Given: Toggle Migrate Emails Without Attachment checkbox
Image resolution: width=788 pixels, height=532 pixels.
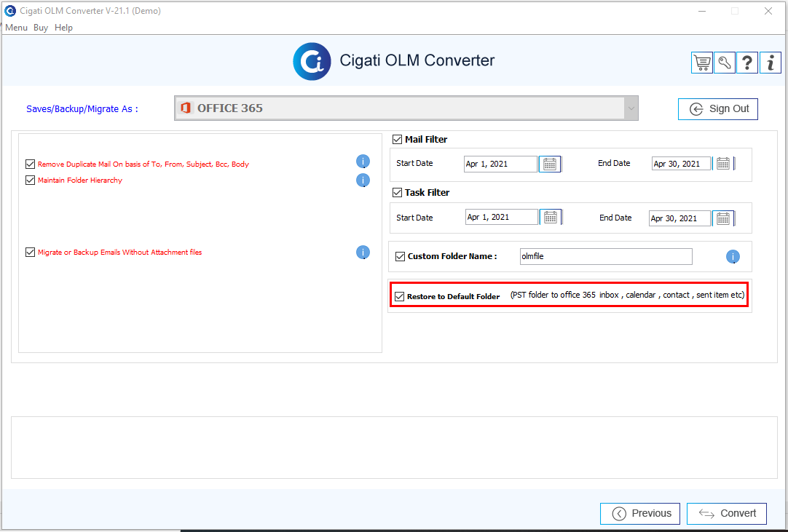Looking at the screenshot, I should click(30, 253).
